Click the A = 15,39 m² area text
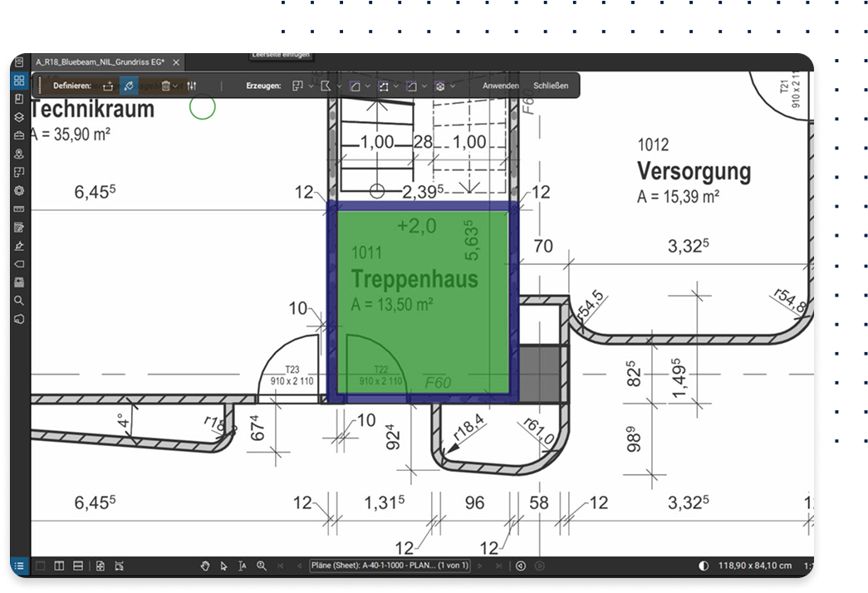Screen dimensions: 868x593 678,197
